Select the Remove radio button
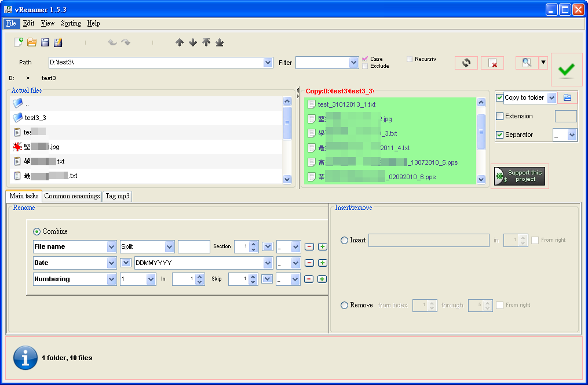Image resolution: width=588 pixels, height=385 pixels. tap(344, 305)
